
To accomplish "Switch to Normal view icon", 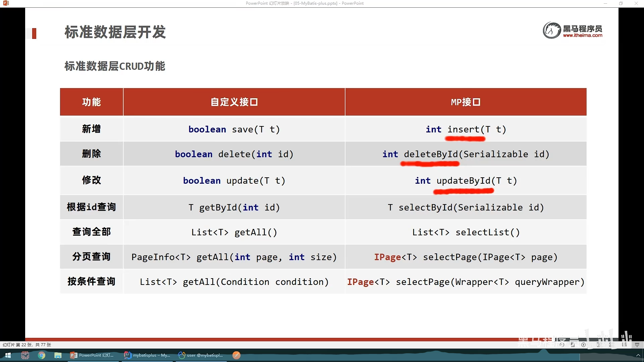I will pos(599,345).
